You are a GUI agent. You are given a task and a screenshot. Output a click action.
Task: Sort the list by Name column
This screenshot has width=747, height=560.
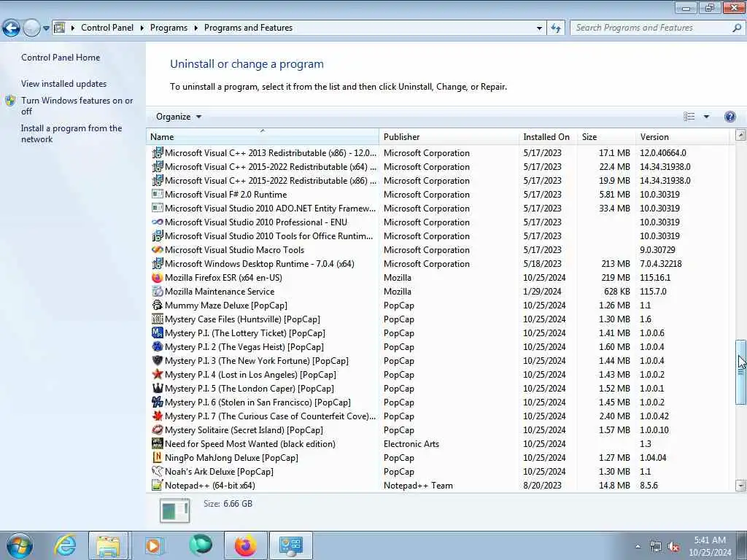(263, 136)
